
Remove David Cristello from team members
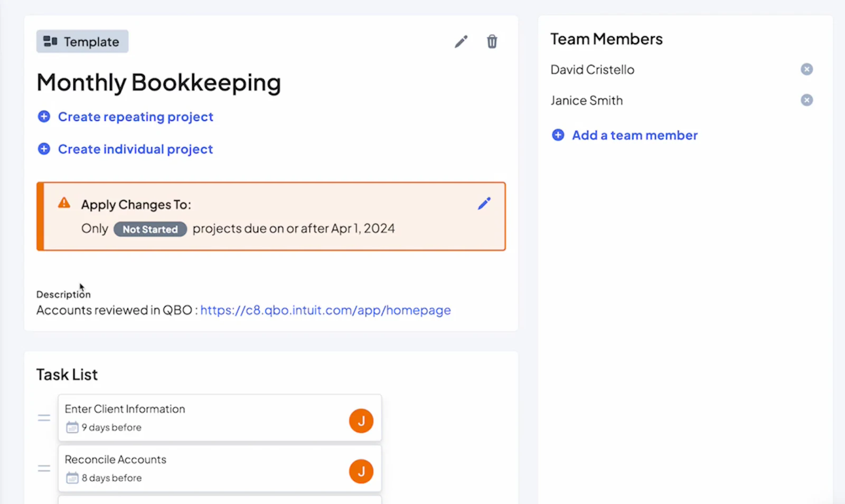pyautogui.click(x=806, y=69)
